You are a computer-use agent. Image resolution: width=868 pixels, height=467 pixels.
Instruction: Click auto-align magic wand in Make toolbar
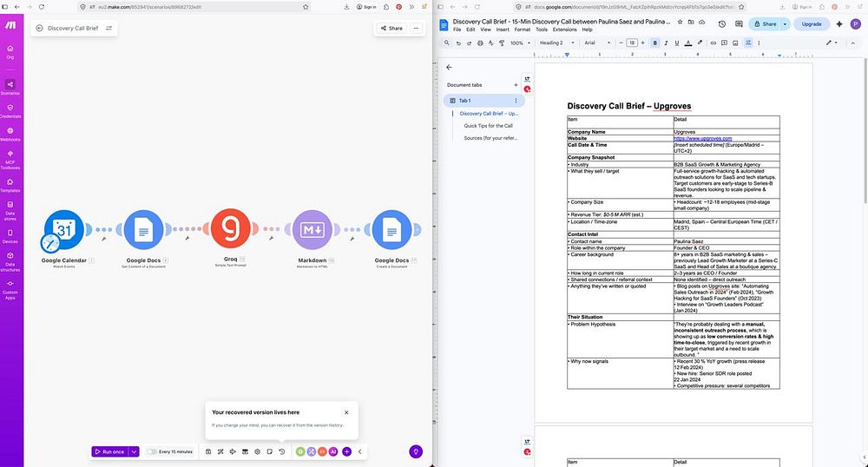pos(220,451)
